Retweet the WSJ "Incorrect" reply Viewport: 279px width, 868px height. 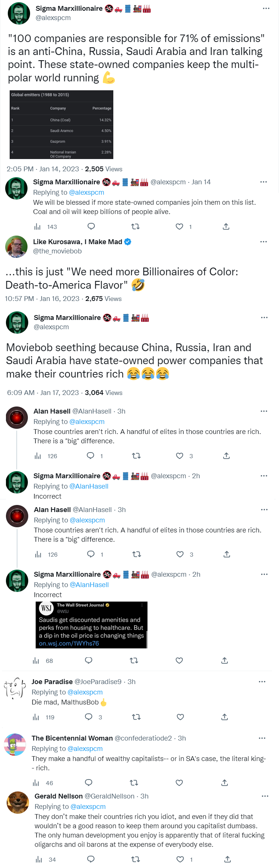134,660
